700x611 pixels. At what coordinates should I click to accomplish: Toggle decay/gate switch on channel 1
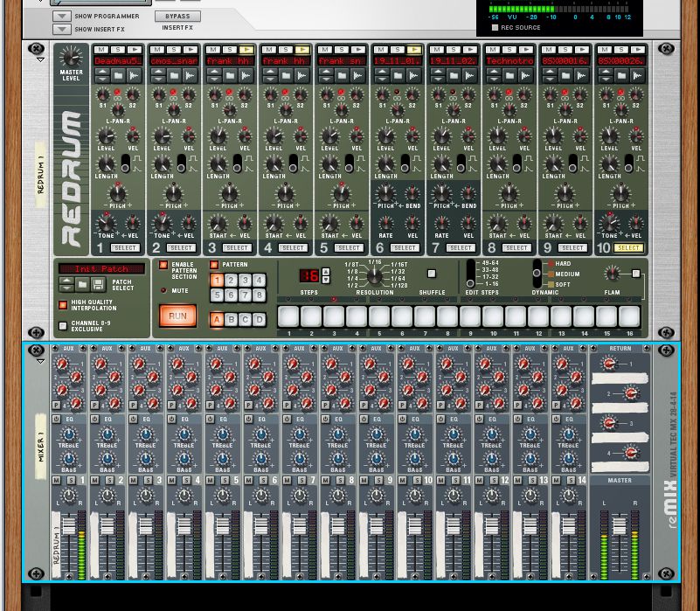(x=126, y=163)
